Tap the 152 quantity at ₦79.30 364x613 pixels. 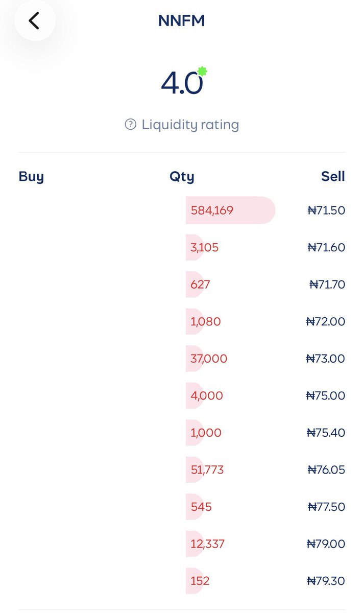tap(200, 581)
